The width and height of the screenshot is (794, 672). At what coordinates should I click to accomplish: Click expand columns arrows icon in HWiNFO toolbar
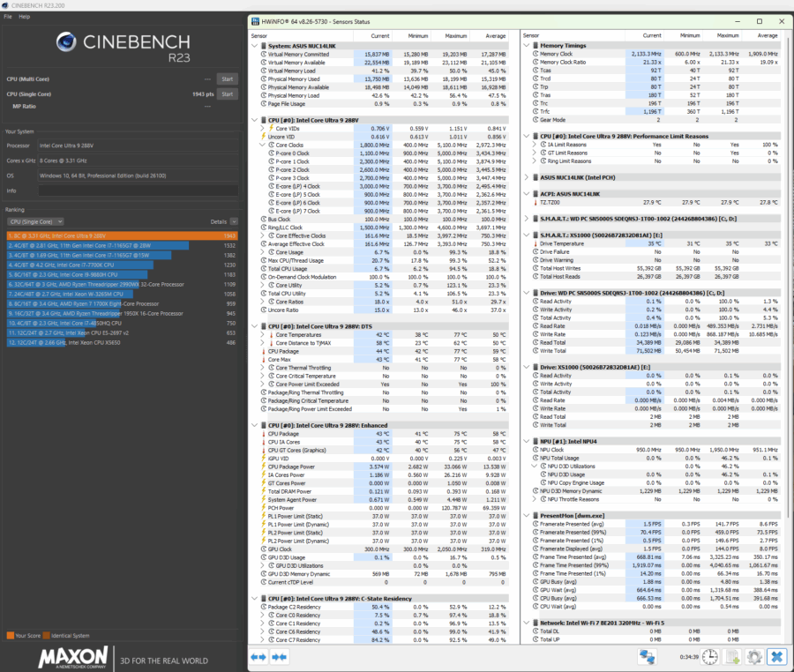[x=258, y=657]
